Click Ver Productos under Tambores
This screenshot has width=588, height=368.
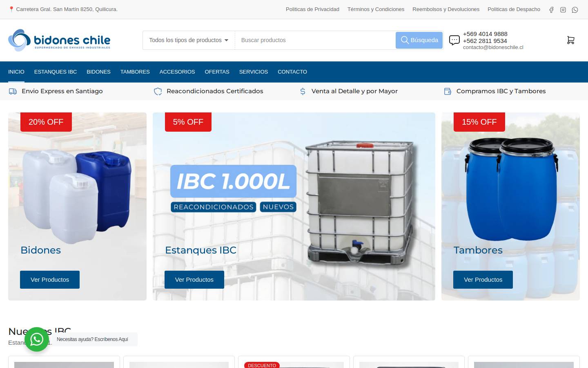tap(483, 280)
